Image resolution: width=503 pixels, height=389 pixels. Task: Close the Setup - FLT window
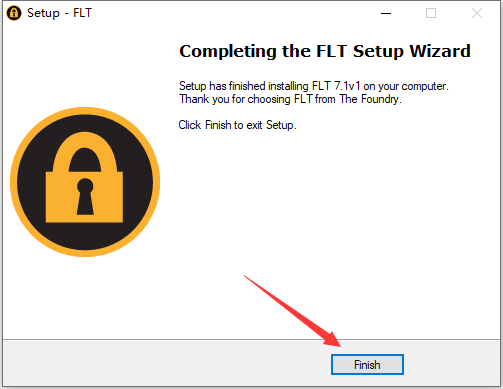coord(477,13)
